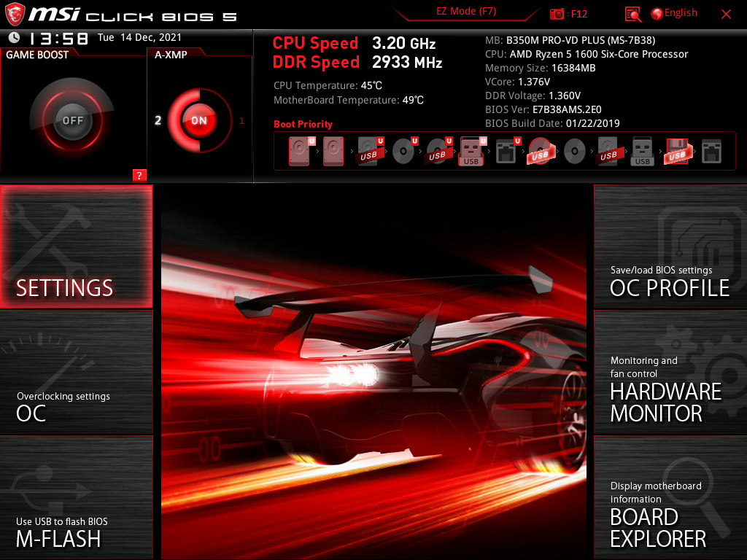
Task: Click the VCore 1.376V reading
Action: click(x=517, y=82)
